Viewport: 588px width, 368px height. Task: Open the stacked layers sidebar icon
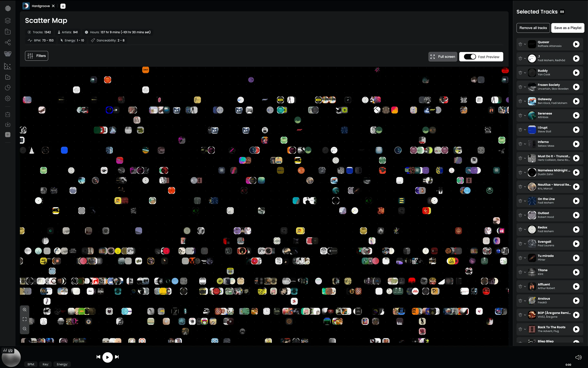[x=8, y=20]
